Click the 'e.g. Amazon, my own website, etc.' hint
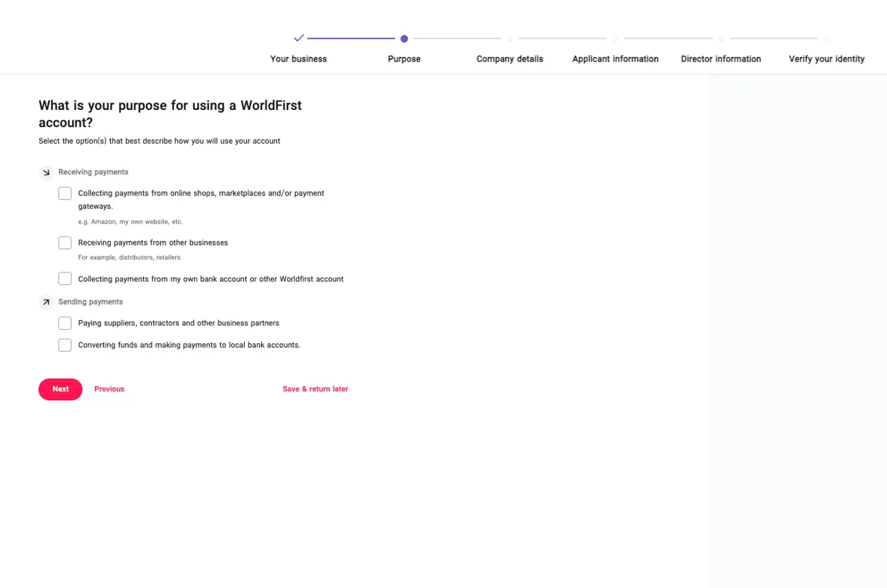Viewport: 887px width, 588px height. [130, 221]
